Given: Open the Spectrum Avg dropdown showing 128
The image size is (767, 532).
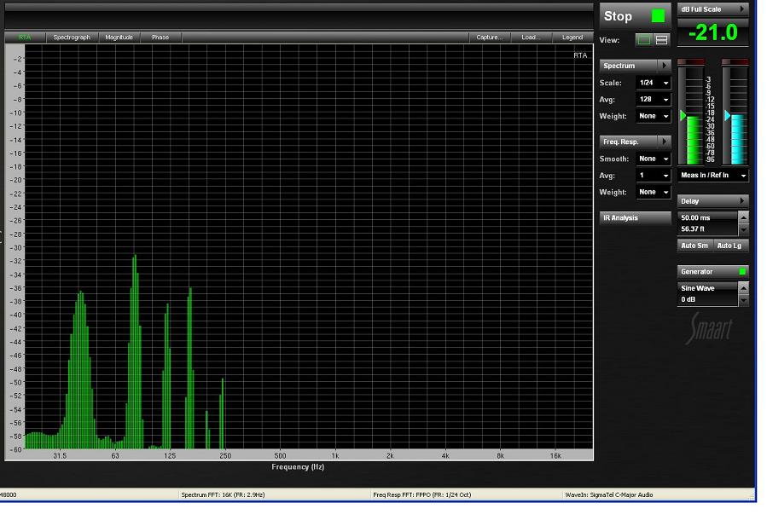Looking at the screenshot, I should [653, 99].
